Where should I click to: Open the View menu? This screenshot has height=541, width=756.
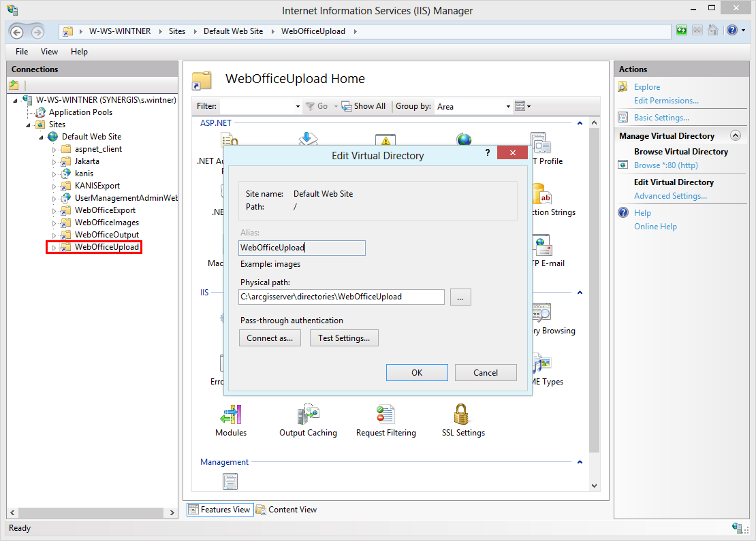(x=48, y=51)
